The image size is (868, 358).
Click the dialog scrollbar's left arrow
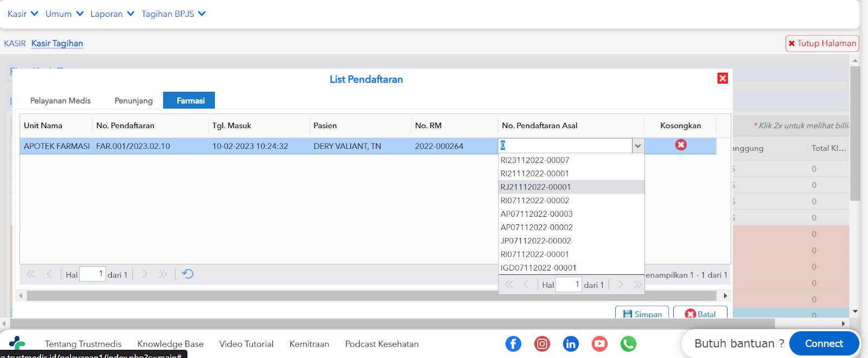(21, 296)
